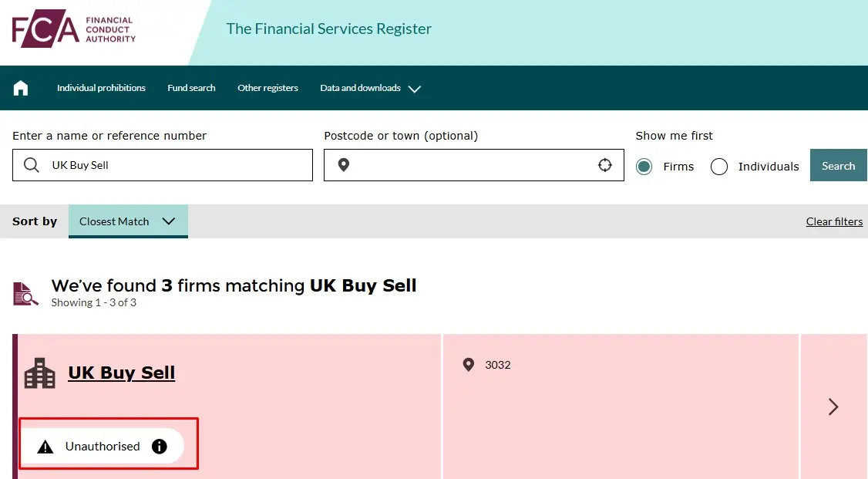This screenshot has height=479, width=868.
Task: Click inside the name or reference number field
Action: (162, 164)
